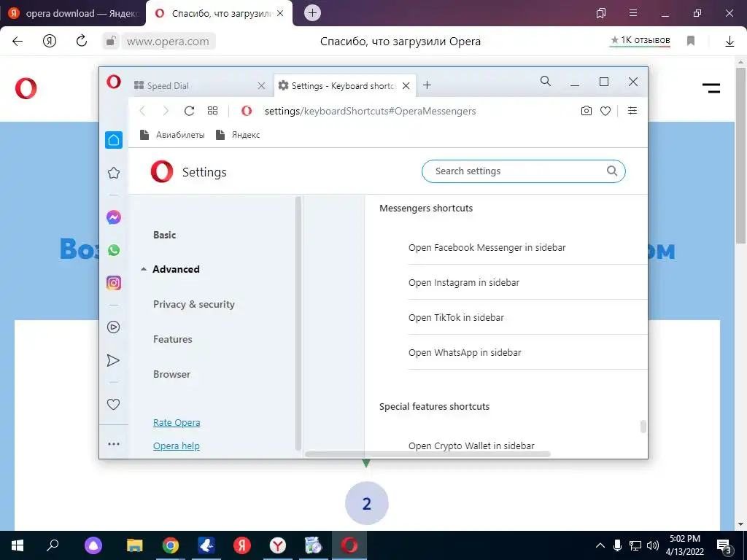
Task: Select Open Crypto Wallet in sidebar row
Action: (527, 446)
